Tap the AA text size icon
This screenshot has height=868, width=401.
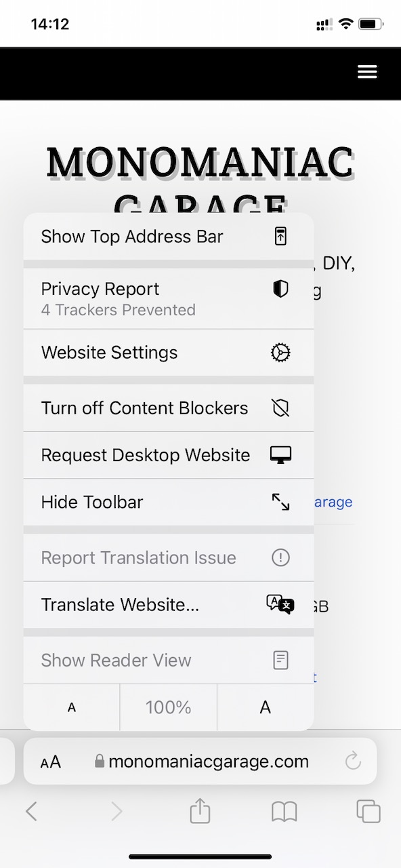51,762
